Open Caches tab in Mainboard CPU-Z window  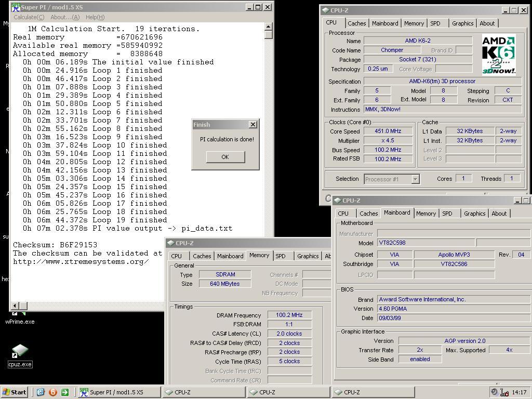(368, 214)
